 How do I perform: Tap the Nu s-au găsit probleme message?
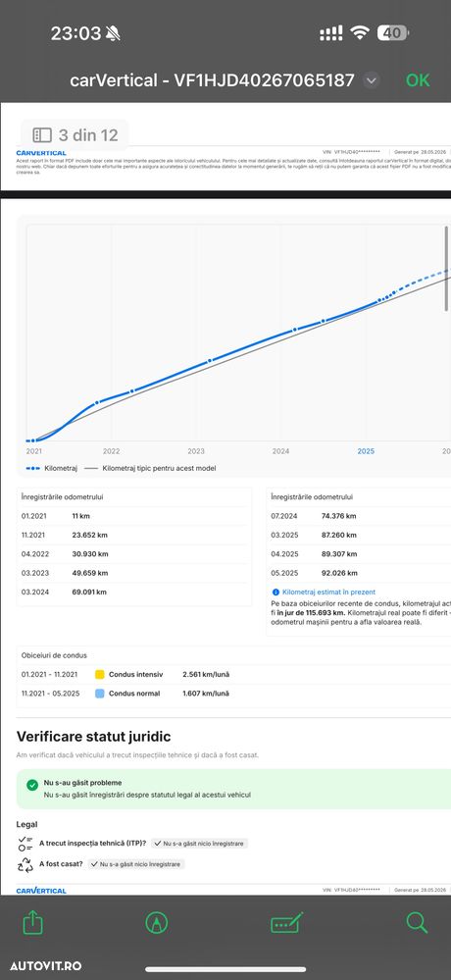pos(83,783)
